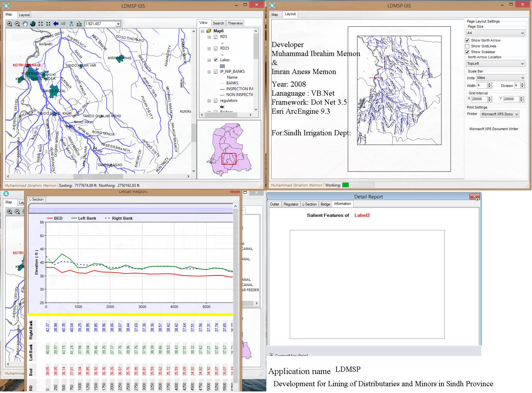Click the BANKS legend entry
532x393 pixels.
(232, 83)
